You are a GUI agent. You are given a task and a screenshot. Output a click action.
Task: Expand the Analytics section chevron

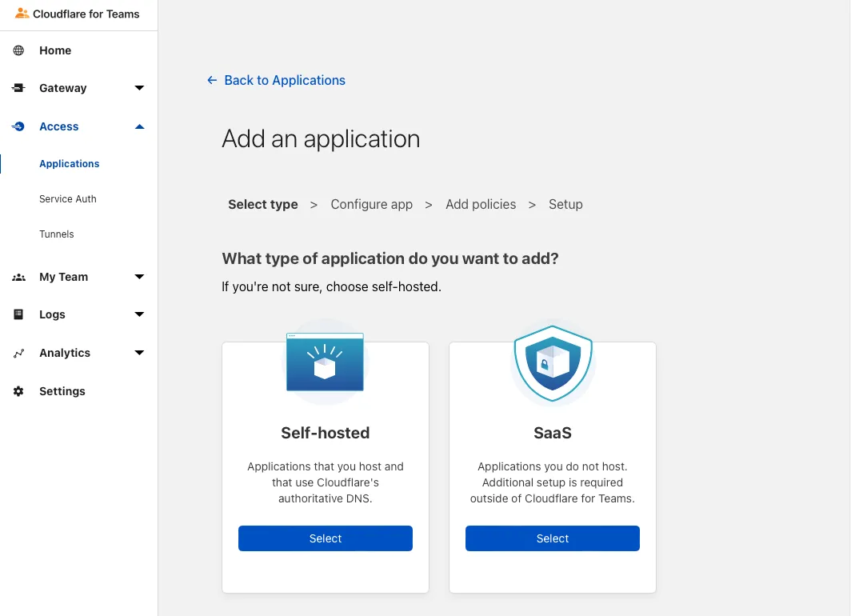(138, 353)
